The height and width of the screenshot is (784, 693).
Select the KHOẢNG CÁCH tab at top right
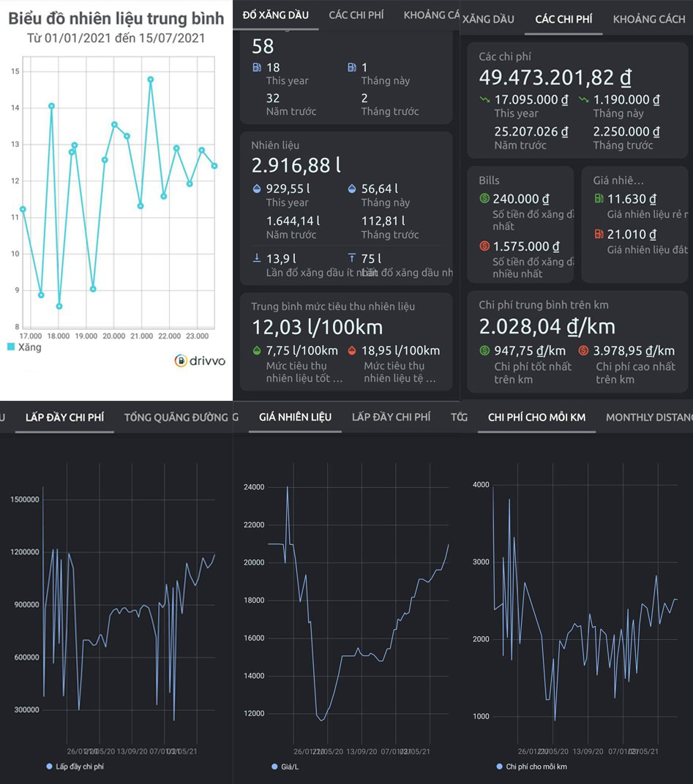[x=649, y=19]
